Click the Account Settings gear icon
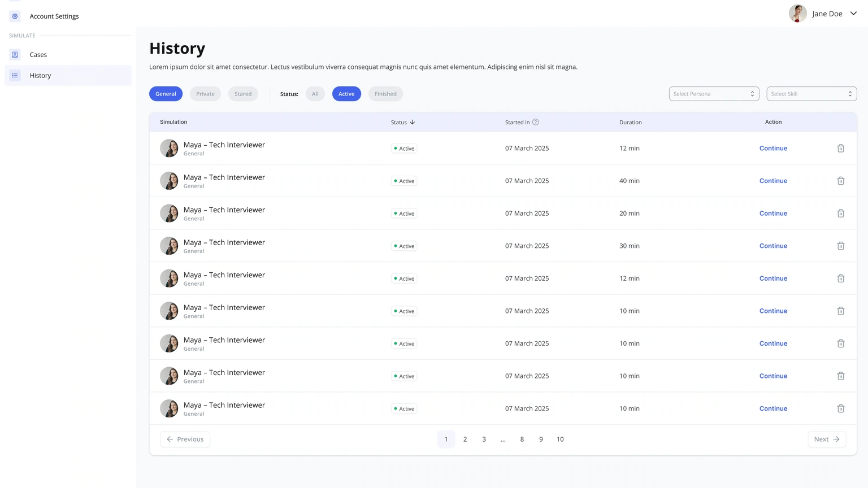The image size is (868, 488). click(x=15, y=16)
